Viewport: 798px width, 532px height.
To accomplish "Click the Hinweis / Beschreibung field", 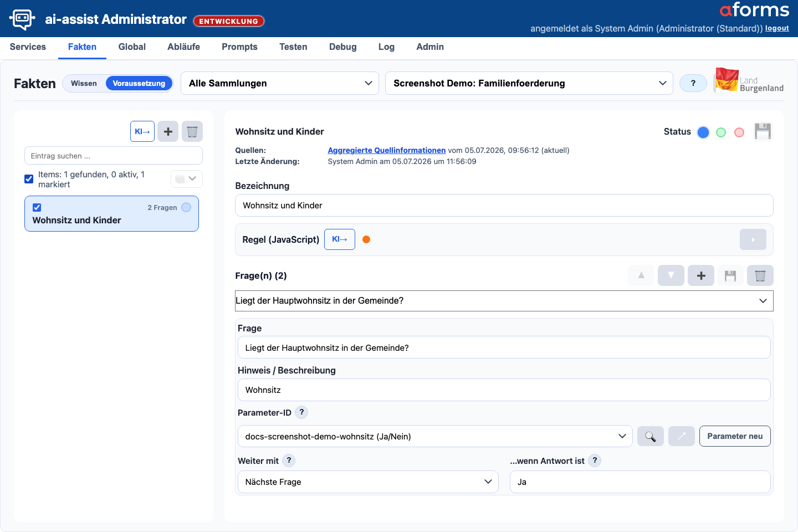I will (504, 390).
